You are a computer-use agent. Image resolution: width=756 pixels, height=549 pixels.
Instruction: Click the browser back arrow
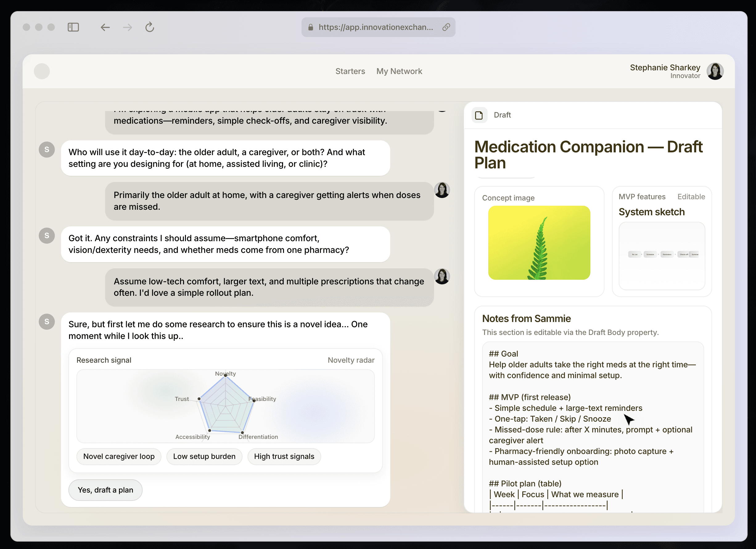[x=105, y=27]
